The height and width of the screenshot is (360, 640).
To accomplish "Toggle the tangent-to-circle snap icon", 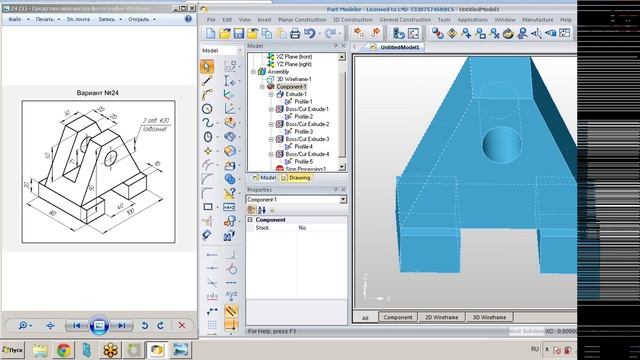I will coord(231,269).
